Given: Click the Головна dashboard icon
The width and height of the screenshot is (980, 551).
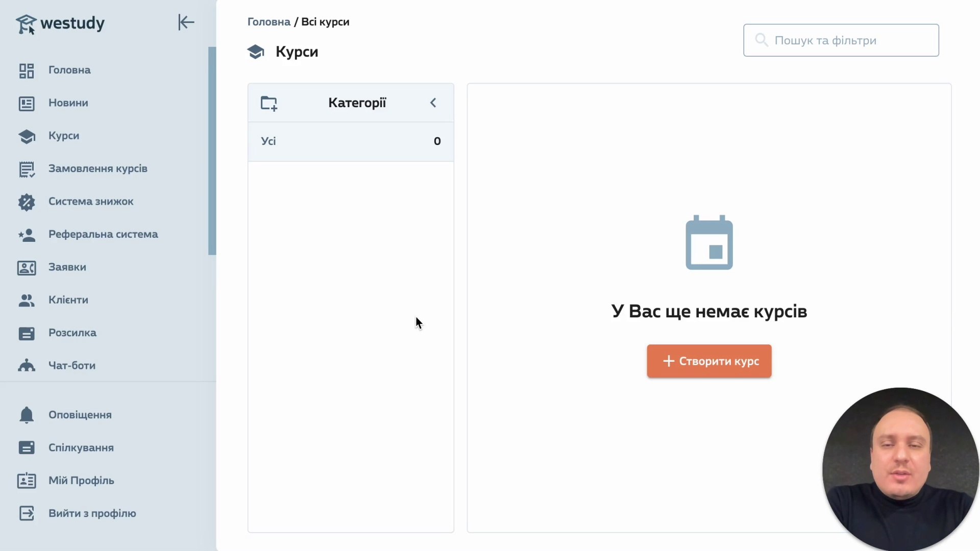Looking at the screenshot, I should 27,70.
